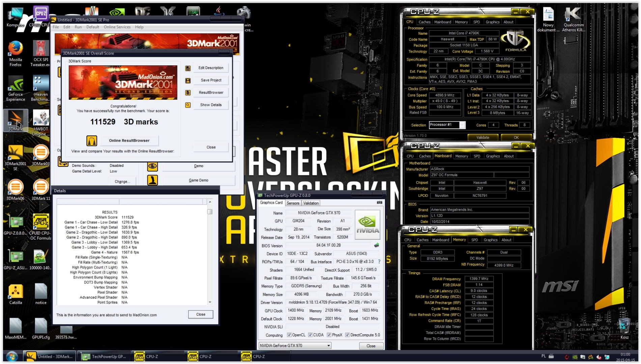
Task: Switch to Sensors tab in GPU-Z
Action: [293, 203]
